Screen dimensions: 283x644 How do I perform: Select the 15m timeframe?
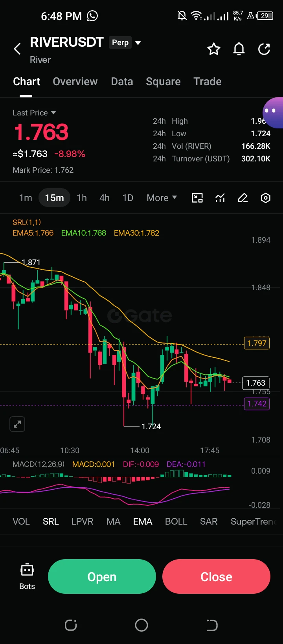point(54,198)
